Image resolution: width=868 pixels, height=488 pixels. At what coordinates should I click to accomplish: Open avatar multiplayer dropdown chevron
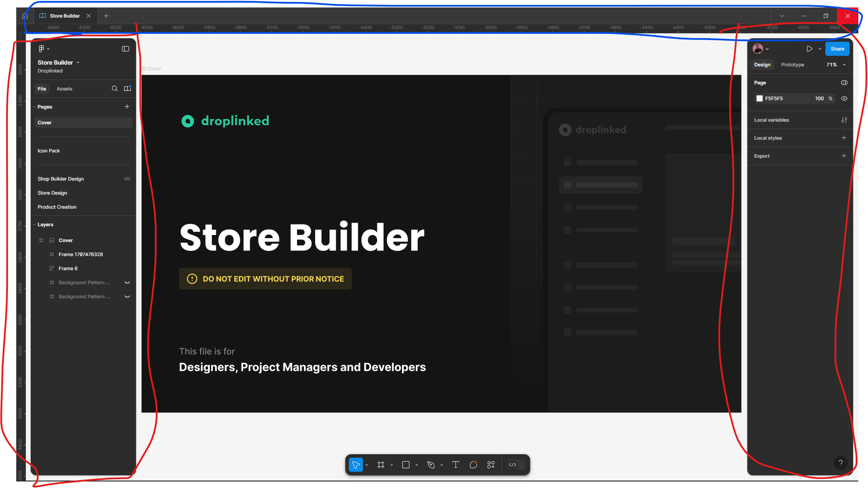click(x=767, y=49)
